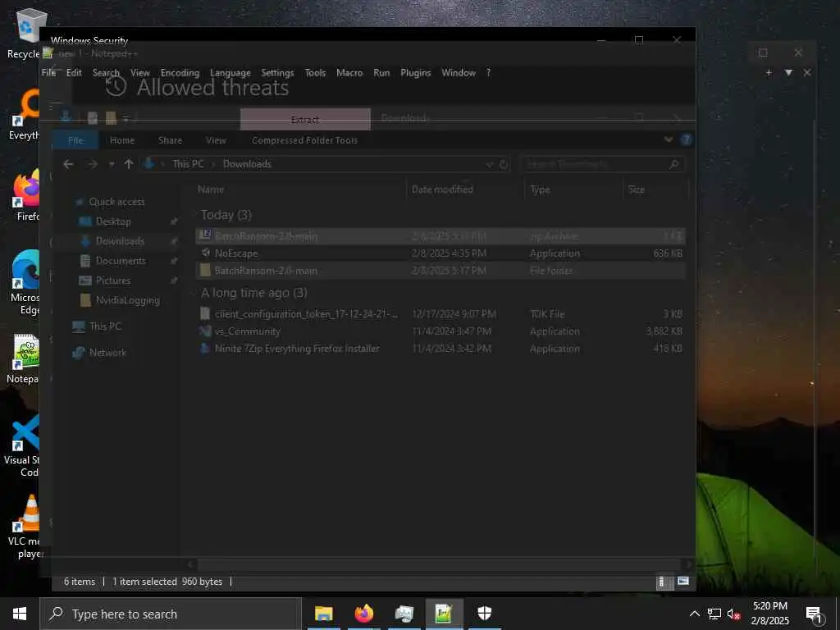Open the Encoding menu in Notepad++

click(180, 73)
